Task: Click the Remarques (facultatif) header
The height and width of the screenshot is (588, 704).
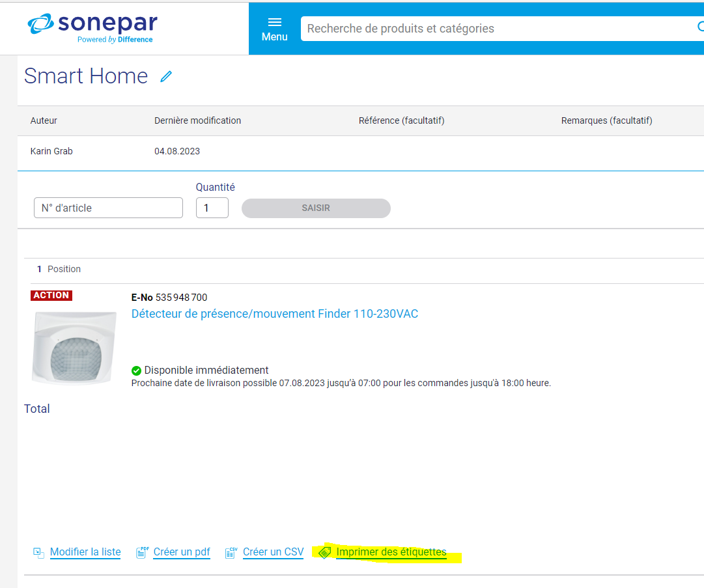Action: [x=606, y=120]
